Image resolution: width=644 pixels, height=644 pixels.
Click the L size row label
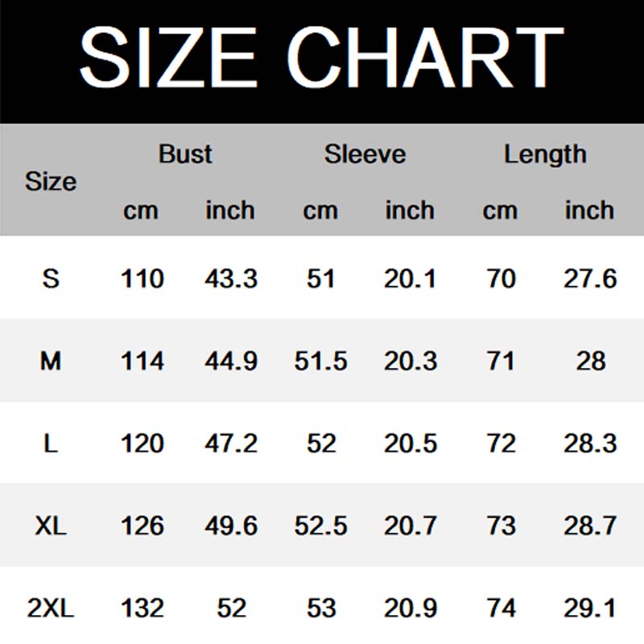coord(51,444)
